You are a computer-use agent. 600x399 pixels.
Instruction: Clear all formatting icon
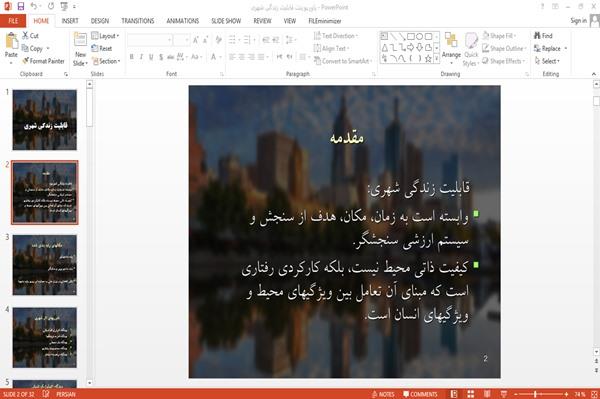click(x=218, y=40)
